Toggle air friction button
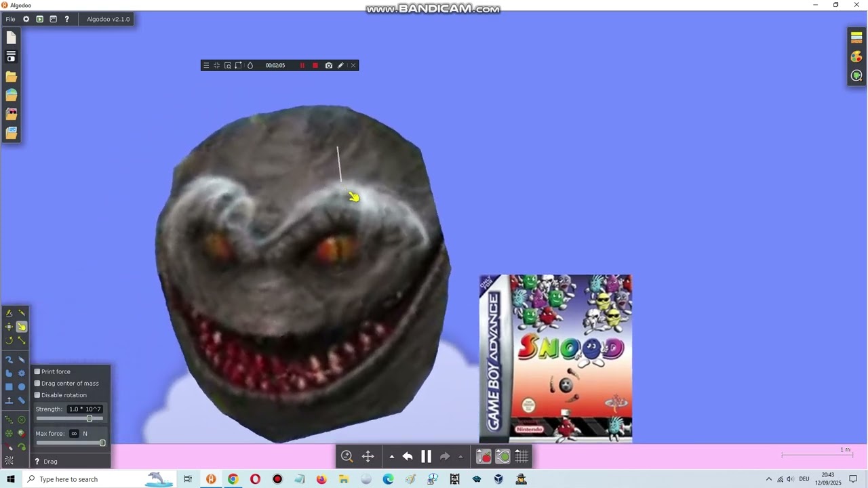The height and width of the screenshot is (488, 868). click(502, 457)
